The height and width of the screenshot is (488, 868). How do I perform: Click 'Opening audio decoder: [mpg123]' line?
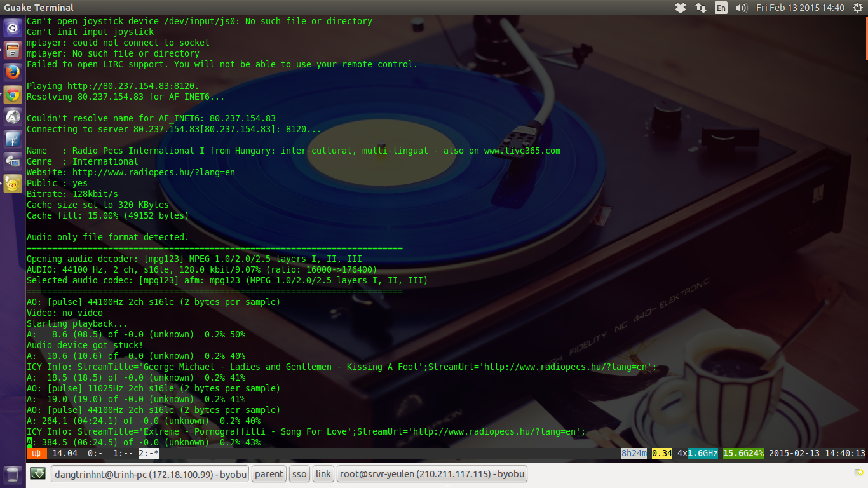point(194,259)
